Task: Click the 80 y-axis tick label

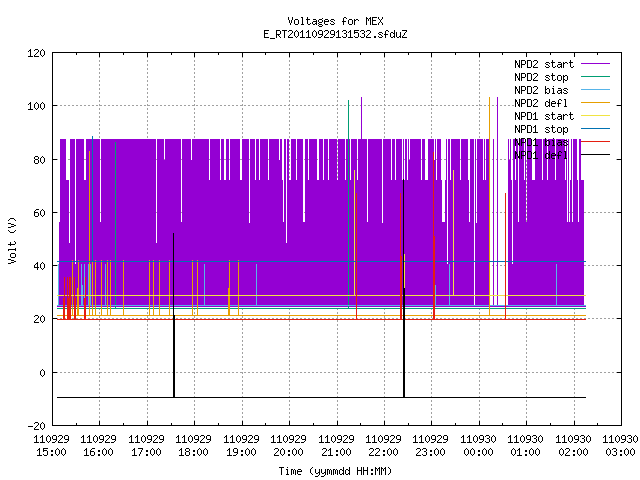Action: point(39,160)
